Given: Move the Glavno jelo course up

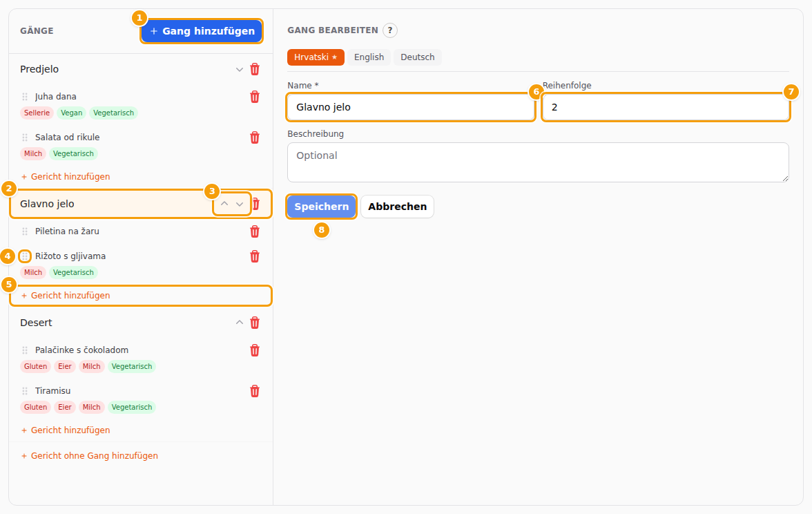Looking at the screenshot, I should (224, 204).
